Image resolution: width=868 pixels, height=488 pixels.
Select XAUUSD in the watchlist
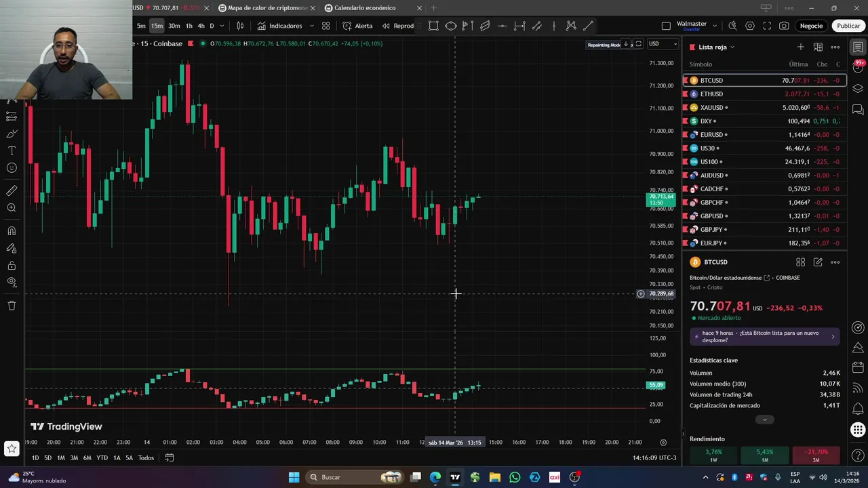pos(764,108)
